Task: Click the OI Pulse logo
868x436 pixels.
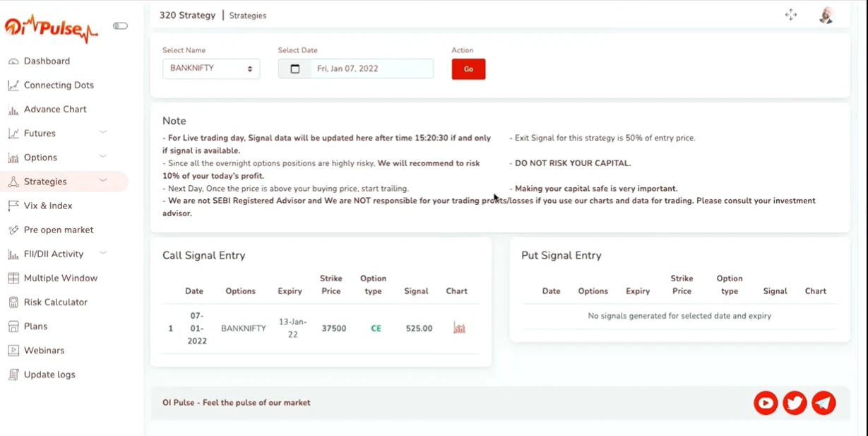Action: [x=51, y=28]
